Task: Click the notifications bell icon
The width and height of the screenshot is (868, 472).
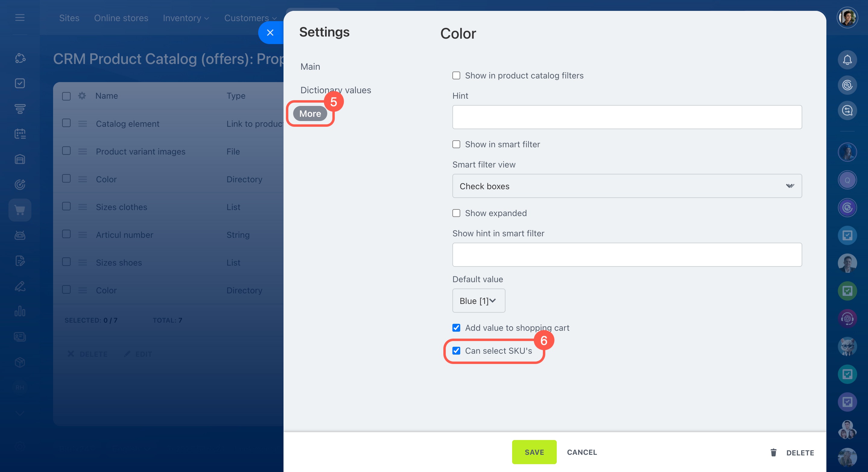Action: [x=847, y=60]
